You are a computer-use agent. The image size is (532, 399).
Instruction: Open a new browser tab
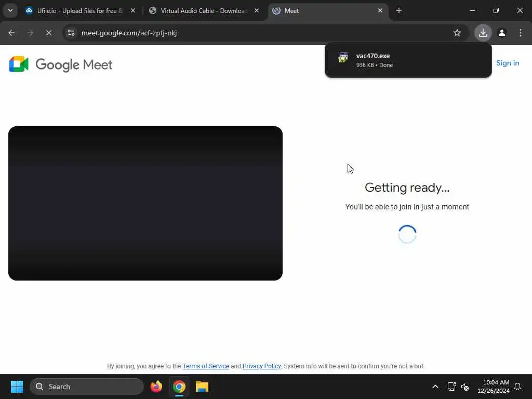398,10
